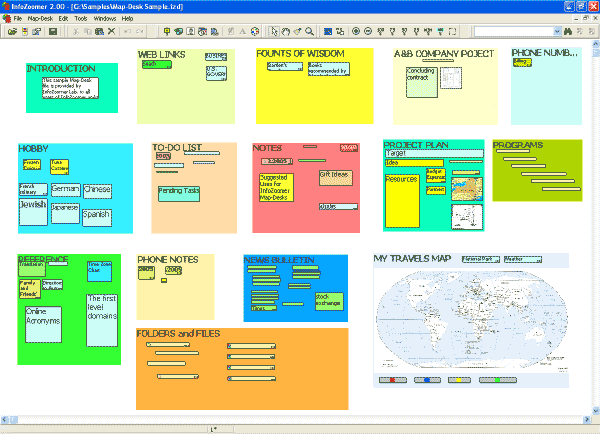Save the map-desk with the floppy icon
The height and width of the screenshot is (434, 600).
pos(53,31)
